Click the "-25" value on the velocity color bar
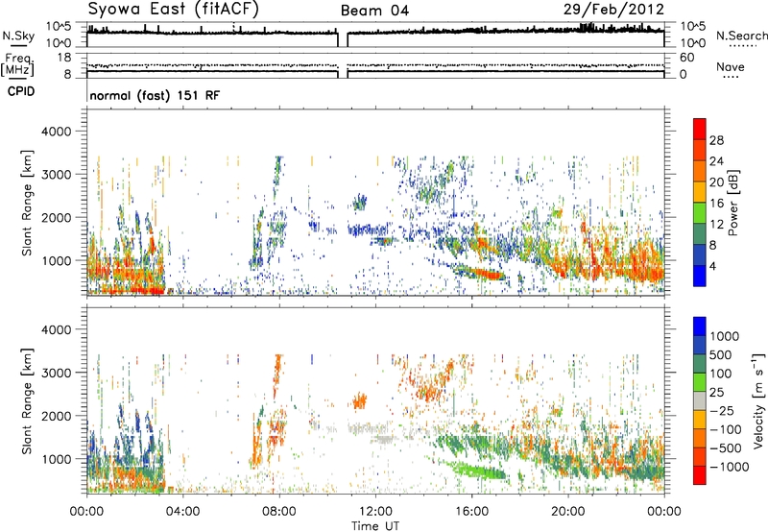This screenshot has width=768, height=532. [x=722, y=410]
